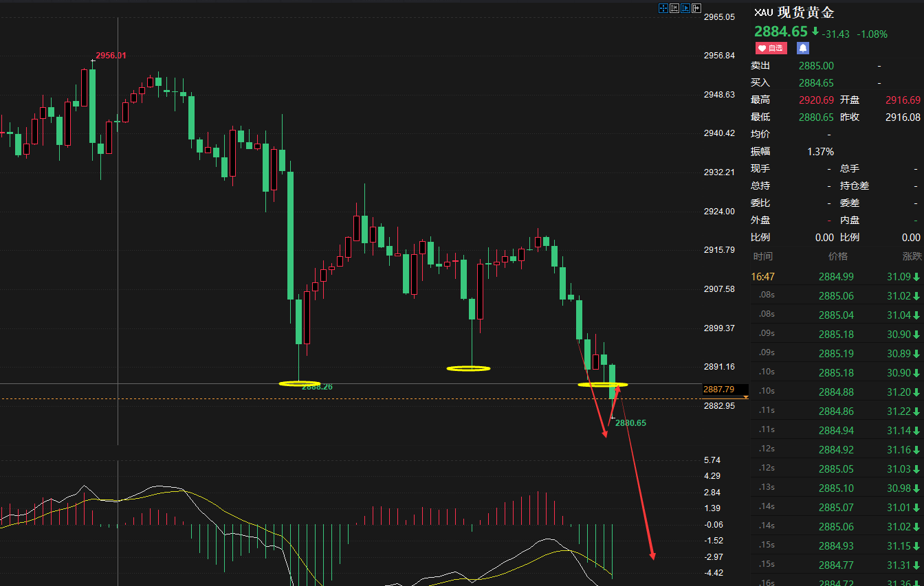Click the current price 2884.65 header
Screen dimensions: 924x586
[x=781, y=32]
